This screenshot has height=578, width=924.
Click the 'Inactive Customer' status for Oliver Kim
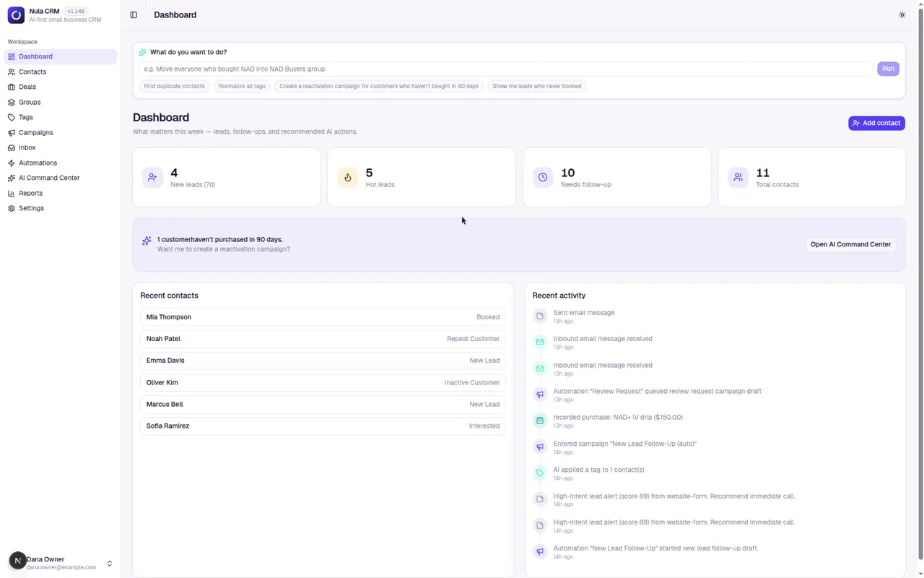click(472, 383)
